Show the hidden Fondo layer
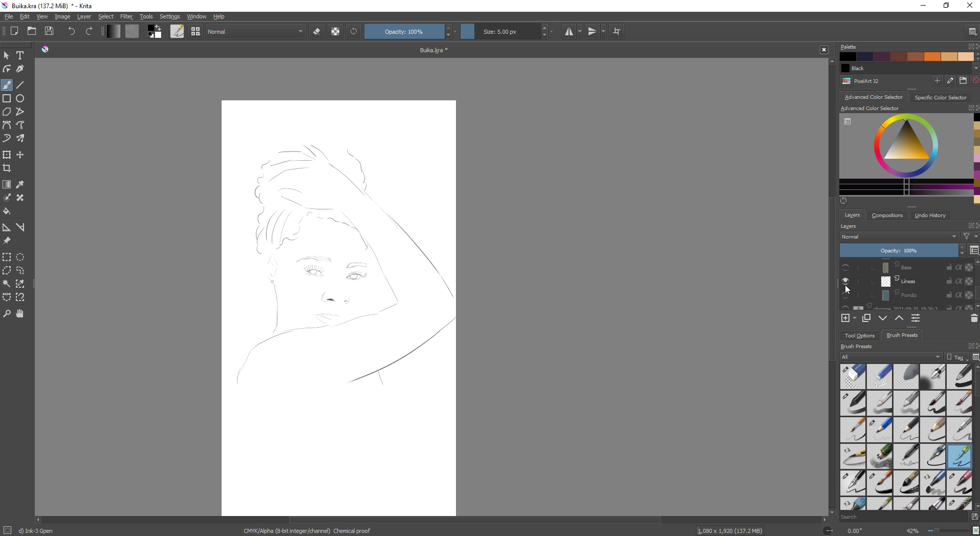Screen dimensions: 980x536 pyautogui.click(x=845, y=295)
